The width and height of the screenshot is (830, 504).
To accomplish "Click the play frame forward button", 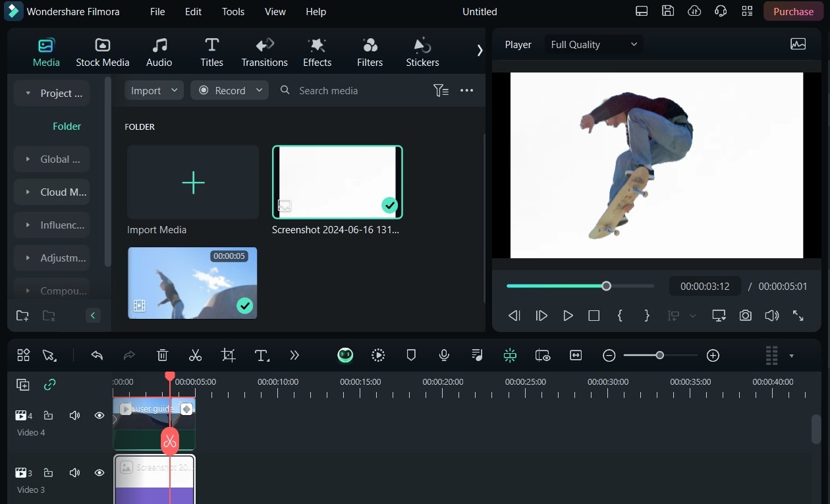I will [x=541, y=316].
